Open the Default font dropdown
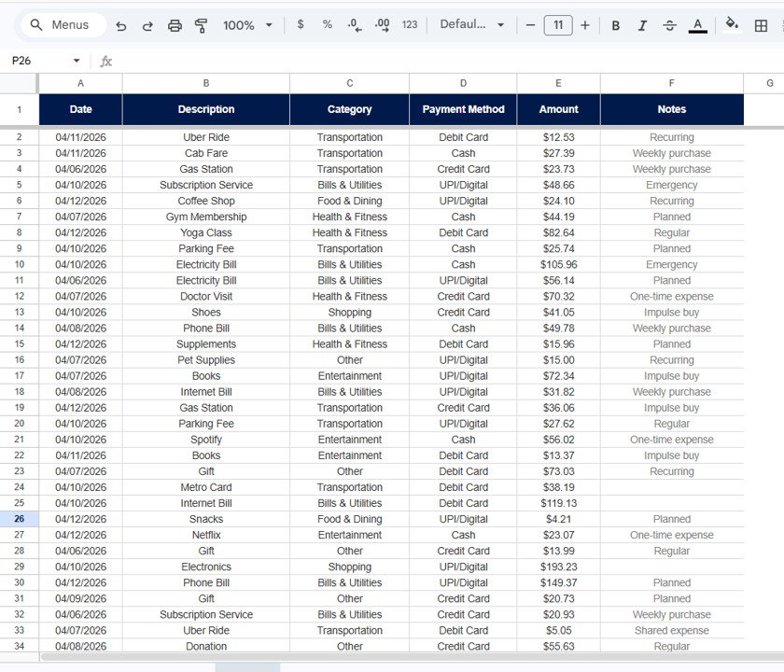 point(471,25)
